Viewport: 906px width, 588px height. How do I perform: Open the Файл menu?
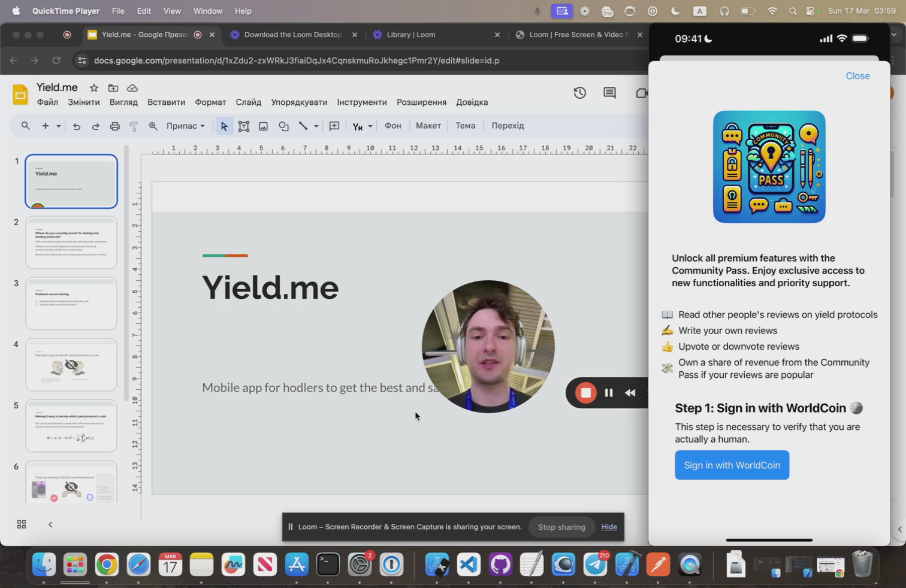pyautogui.click(x=47, y=102)
